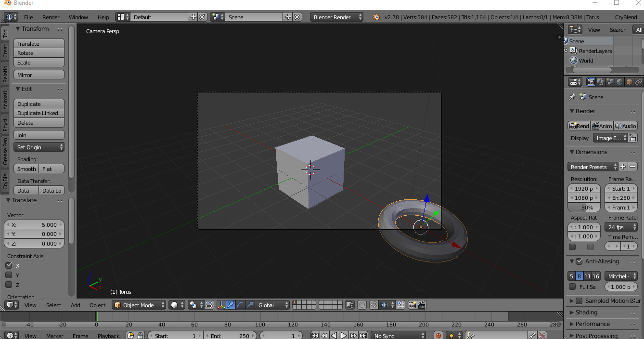Image resolution: width=644 pixels, height=339 pixels.
Task: Open the Render menu in the top bar
Action: pos(51,17)
